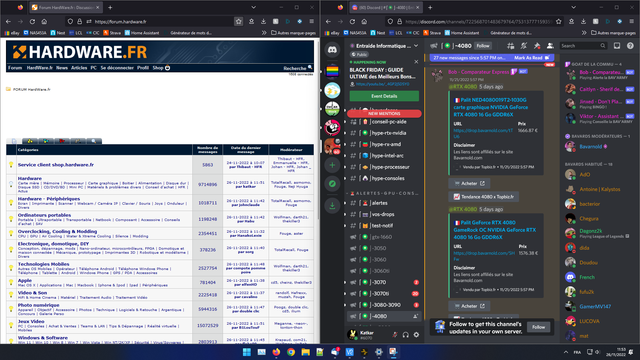This screenshot has height=360, width=640.
Task: Expand arrow beside hype-rx-amd channel
Action: tap(345, 144)
